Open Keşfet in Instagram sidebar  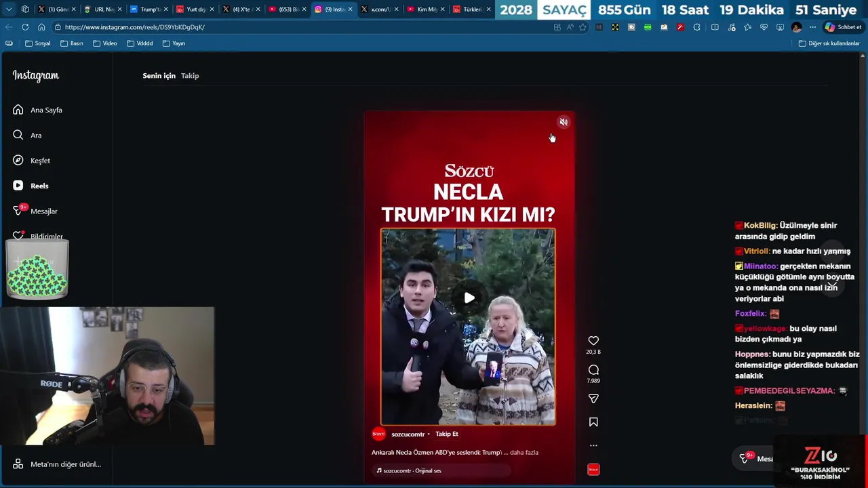(32, 161)
